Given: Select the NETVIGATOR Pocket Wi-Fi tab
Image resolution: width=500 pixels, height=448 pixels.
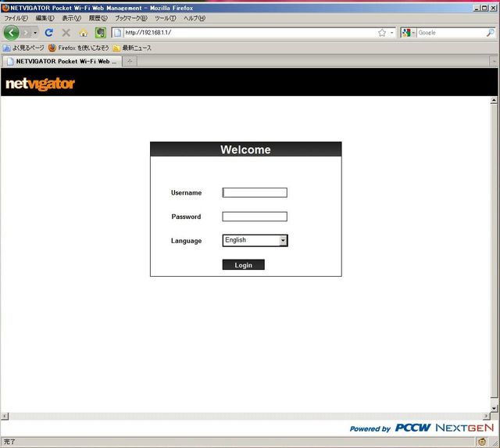Looking at the screenshot, I should click(x=61, y=61).
